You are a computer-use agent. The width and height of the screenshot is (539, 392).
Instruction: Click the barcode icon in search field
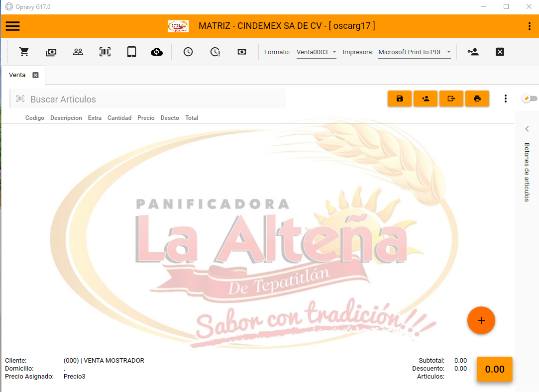pos(20,99)
